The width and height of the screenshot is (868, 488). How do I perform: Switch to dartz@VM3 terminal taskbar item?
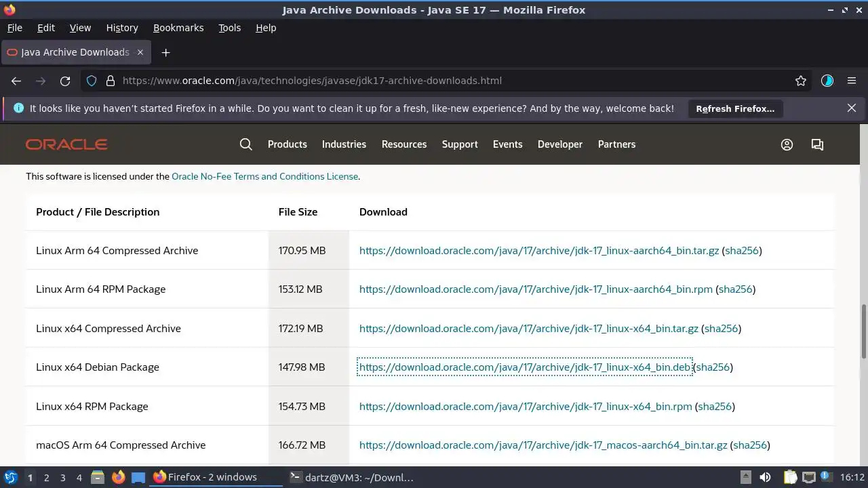(x=351, y=477)
